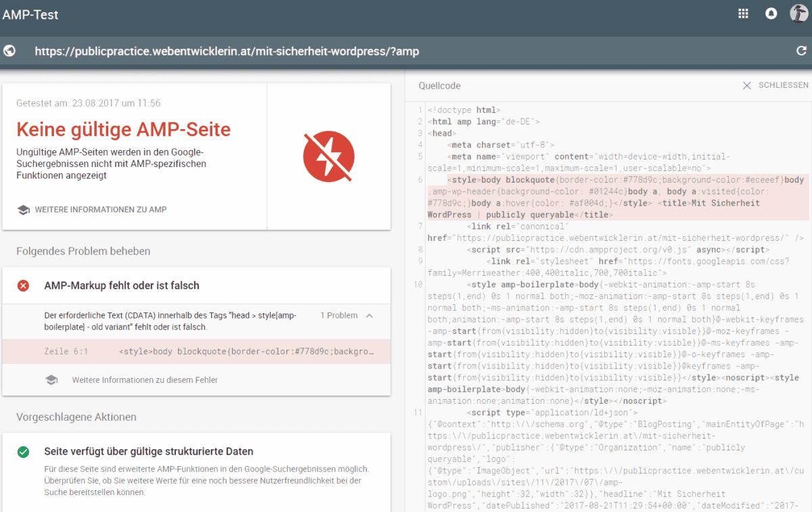The image size is (812, 512).
Task: Click the invalid AMP lightning icon
Action: [329, 157]
